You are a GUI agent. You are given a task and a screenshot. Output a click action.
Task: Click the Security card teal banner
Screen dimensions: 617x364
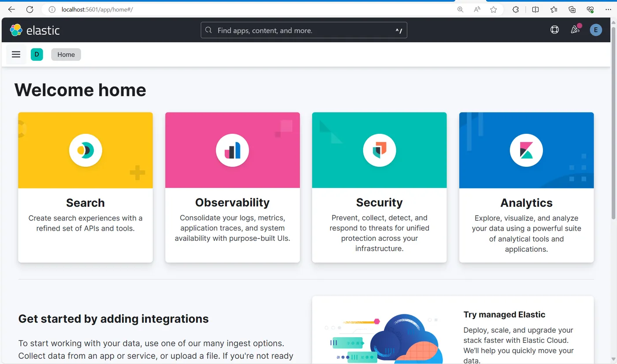point(379,151)
